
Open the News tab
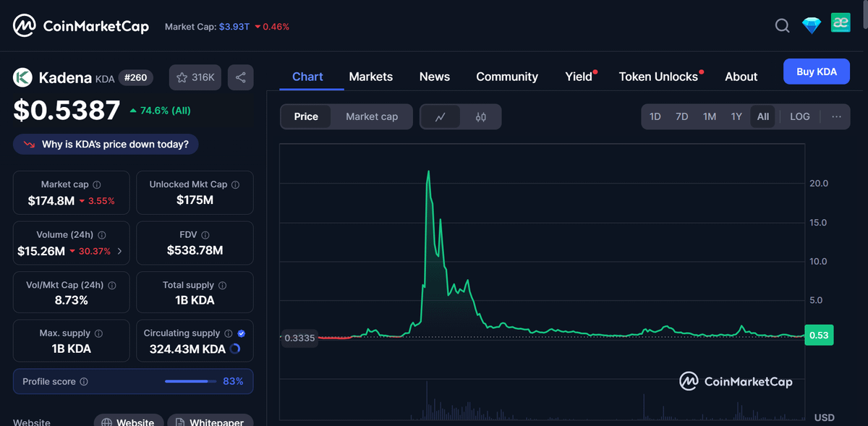pos(435,77)
